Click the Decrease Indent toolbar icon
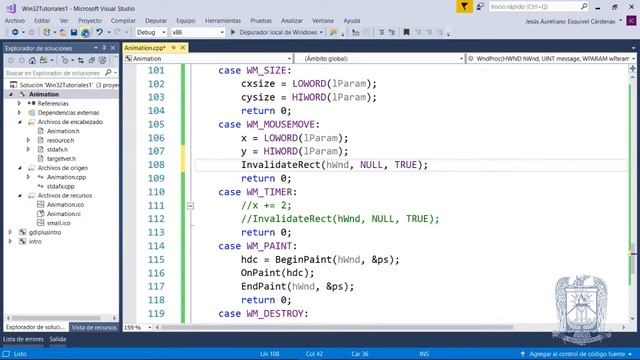This screenshot has width=640, height=360. (x=381, y=32)
